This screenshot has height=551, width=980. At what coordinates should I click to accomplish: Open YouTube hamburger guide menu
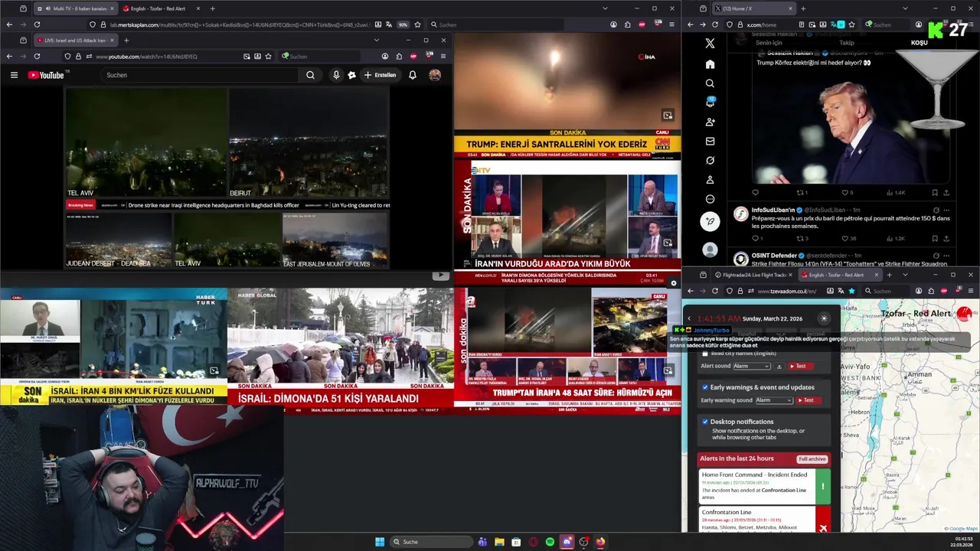click(14, 75)
